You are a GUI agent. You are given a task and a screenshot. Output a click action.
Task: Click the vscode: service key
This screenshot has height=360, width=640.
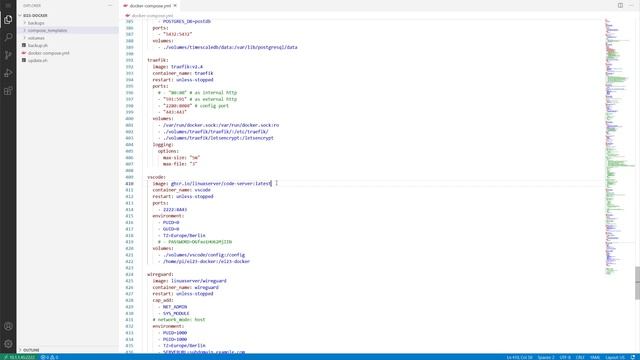click(x=156, y=177)
